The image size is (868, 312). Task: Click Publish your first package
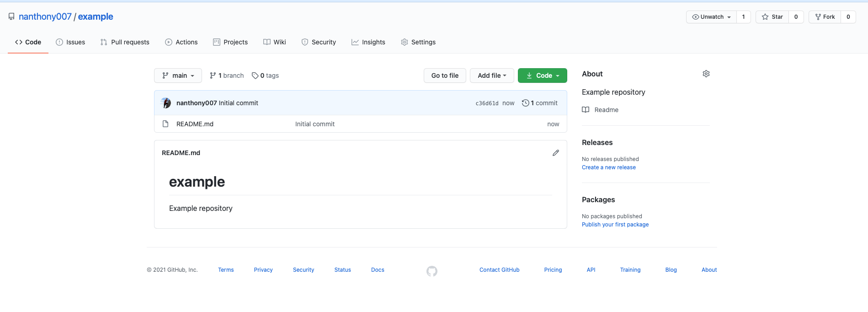[x=615, y=225]
